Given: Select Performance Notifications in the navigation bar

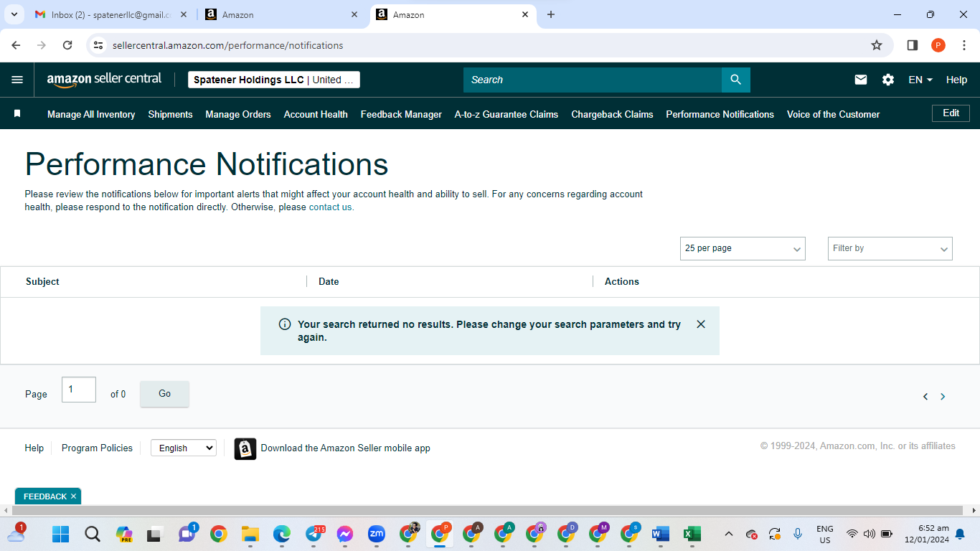Looking at the screenshot, I should coord(720,114).
